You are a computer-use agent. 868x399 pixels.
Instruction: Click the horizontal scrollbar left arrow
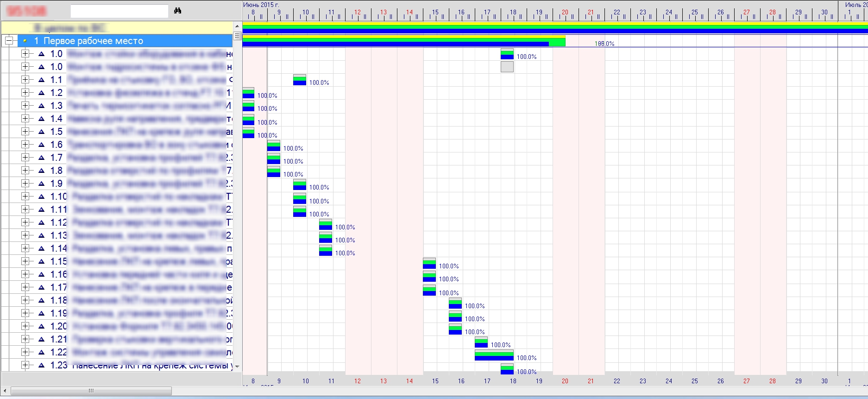coord(5,391)
